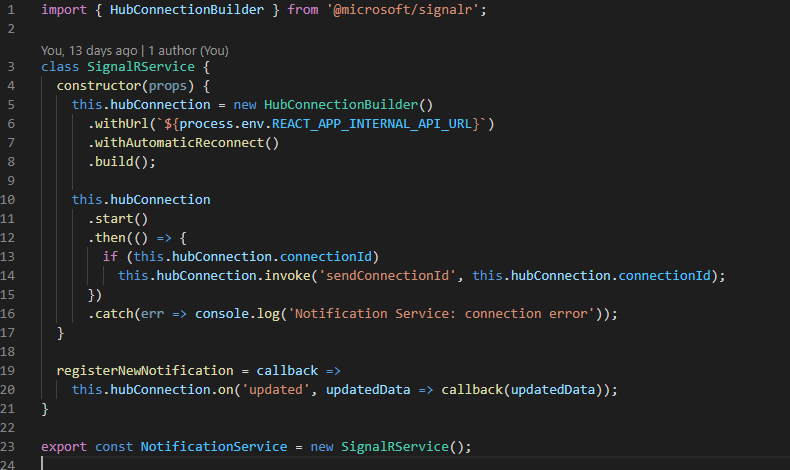Click the "start" method call
The width and height of the screenshot is (790, 470).
tap(114, 219)
